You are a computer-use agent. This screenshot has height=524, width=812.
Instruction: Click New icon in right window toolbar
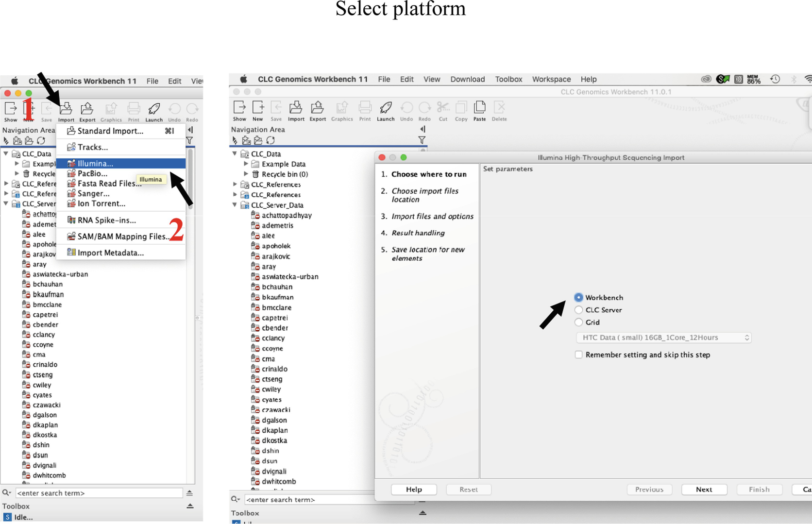click(258, 107)
